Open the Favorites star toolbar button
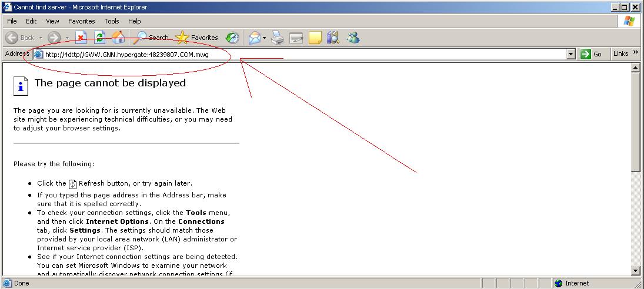 197,38
